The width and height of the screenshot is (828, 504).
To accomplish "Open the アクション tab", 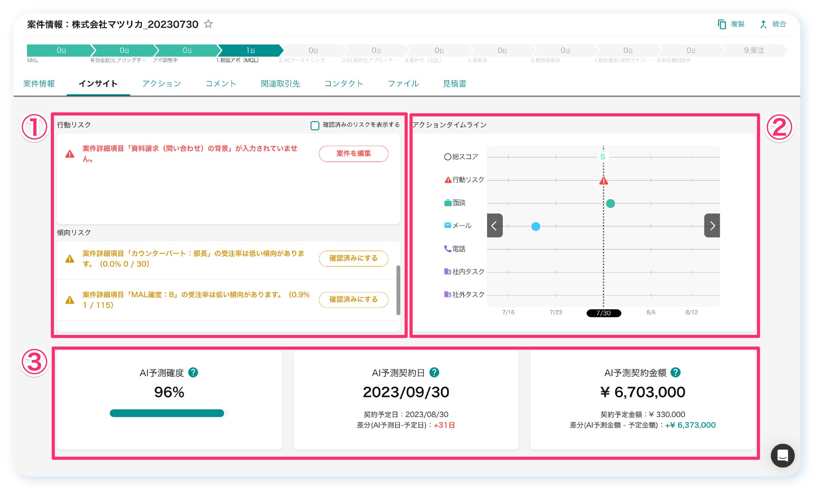I will pos(161,84).
